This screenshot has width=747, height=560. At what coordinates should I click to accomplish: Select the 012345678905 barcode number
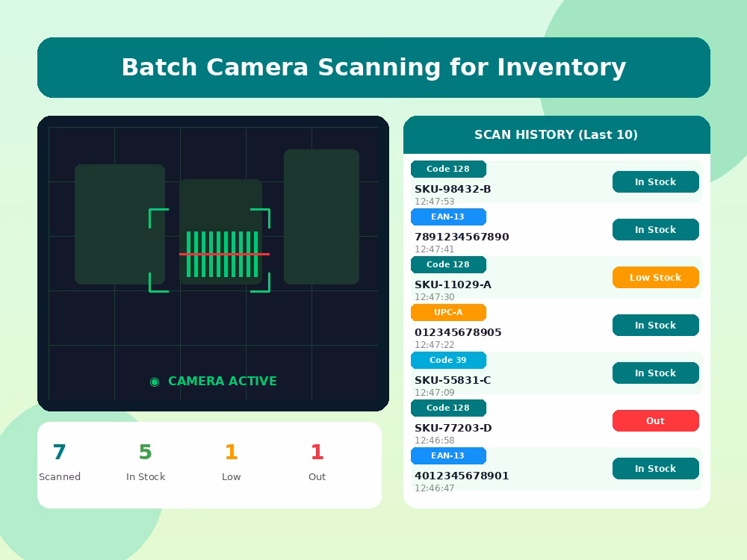click(458, 332)
